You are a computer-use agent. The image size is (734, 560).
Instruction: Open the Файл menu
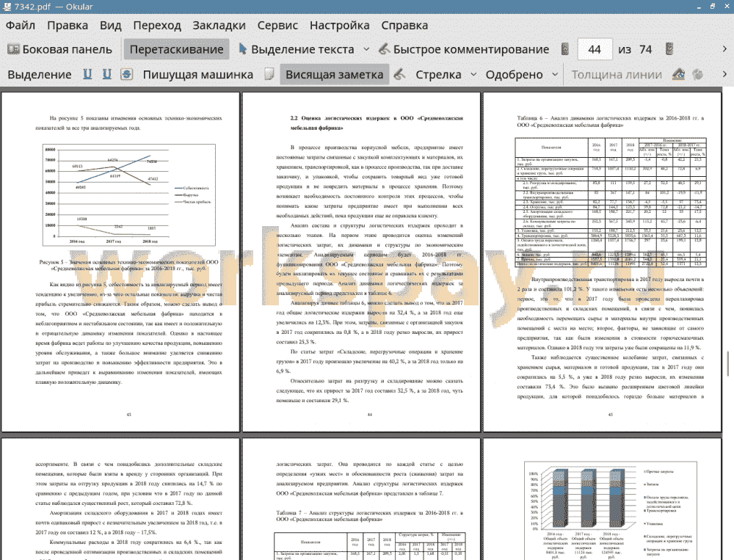pos(21,25)
